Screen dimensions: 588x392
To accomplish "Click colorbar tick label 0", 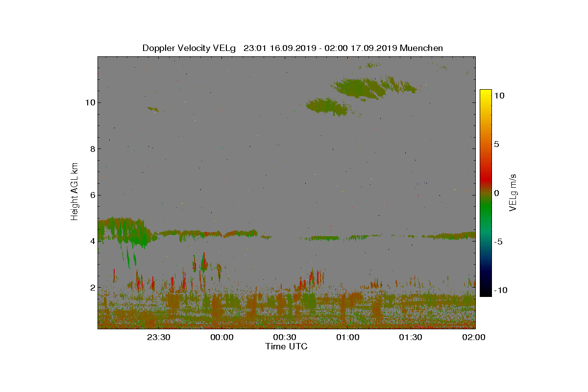I will [x=496, y=193].
